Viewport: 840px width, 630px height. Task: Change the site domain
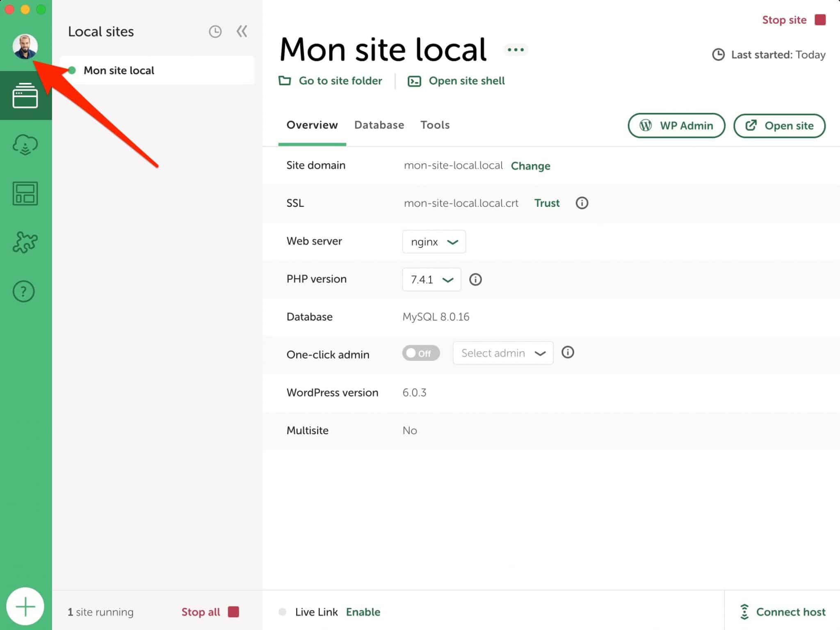pyautogui.click(x=530, y=166)
